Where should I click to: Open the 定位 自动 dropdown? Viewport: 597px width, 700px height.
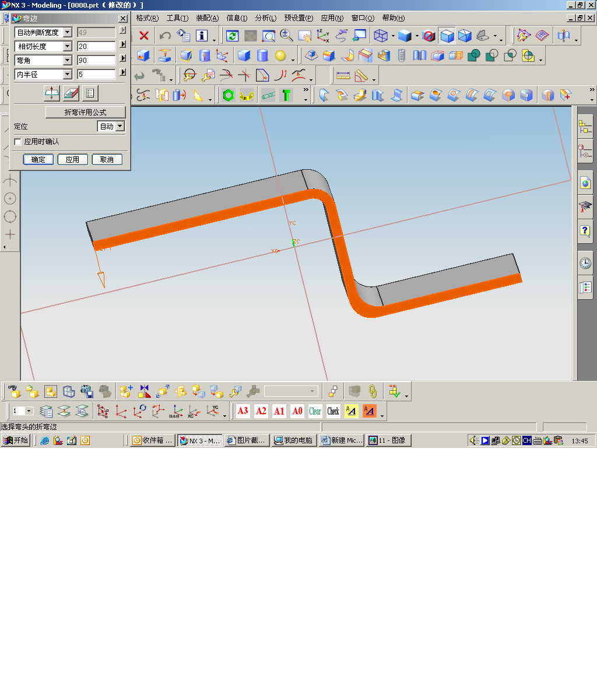point(120,126)
